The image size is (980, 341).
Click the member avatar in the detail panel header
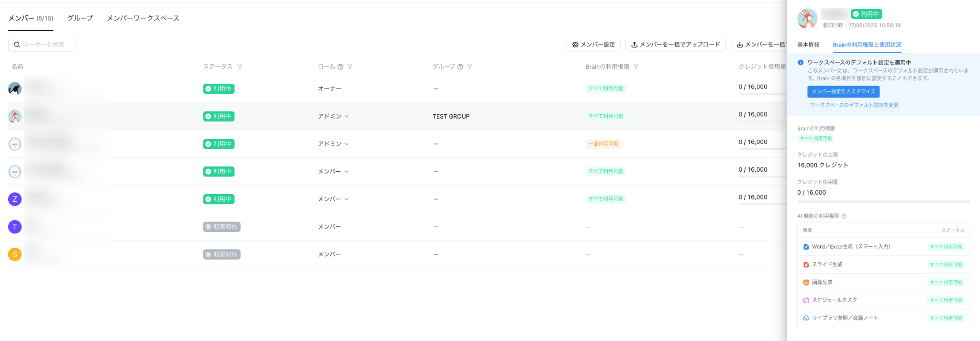coord(807,19)
